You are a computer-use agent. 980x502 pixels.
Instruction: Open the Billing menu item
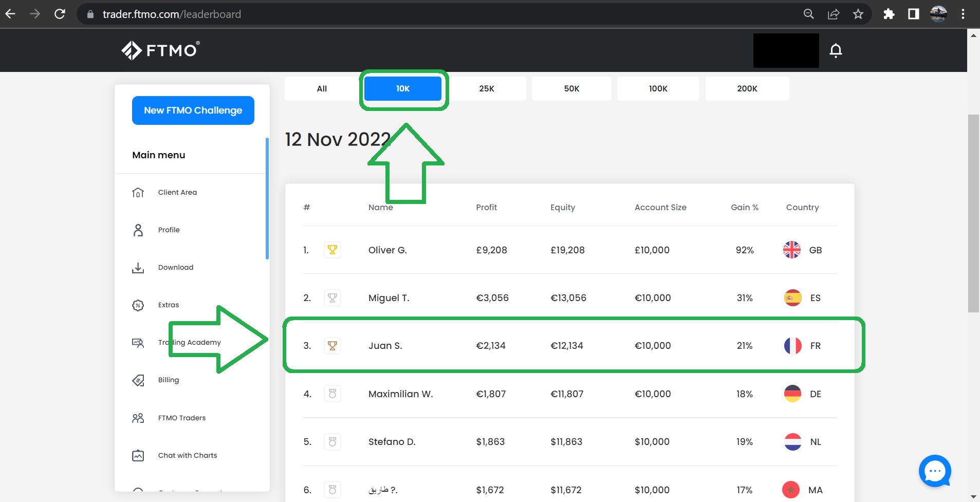168,380
